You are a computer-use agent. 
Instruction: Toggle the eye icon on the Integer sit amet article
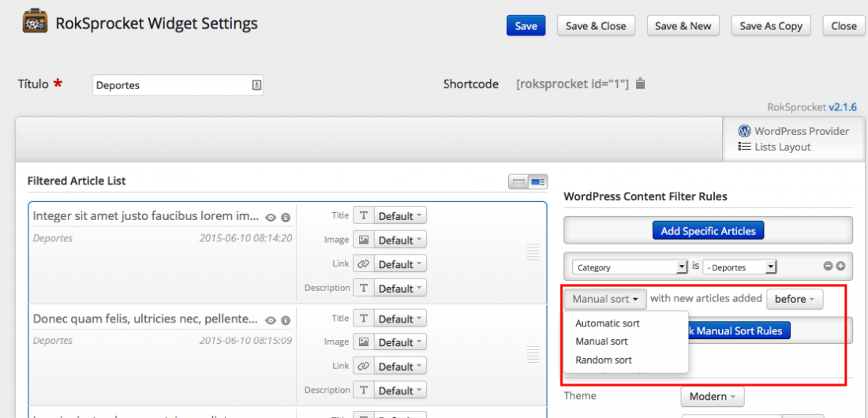[271, 218]
